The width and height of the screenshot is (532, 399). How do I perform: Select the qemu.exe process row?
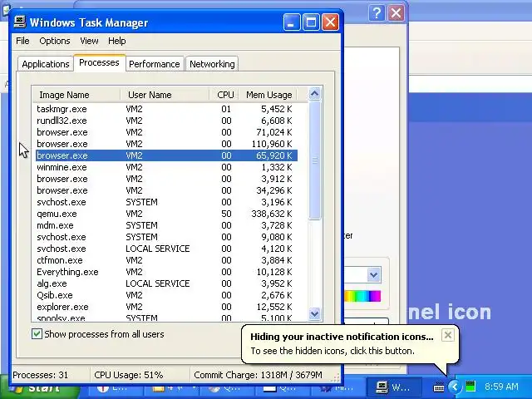point(166,214)
